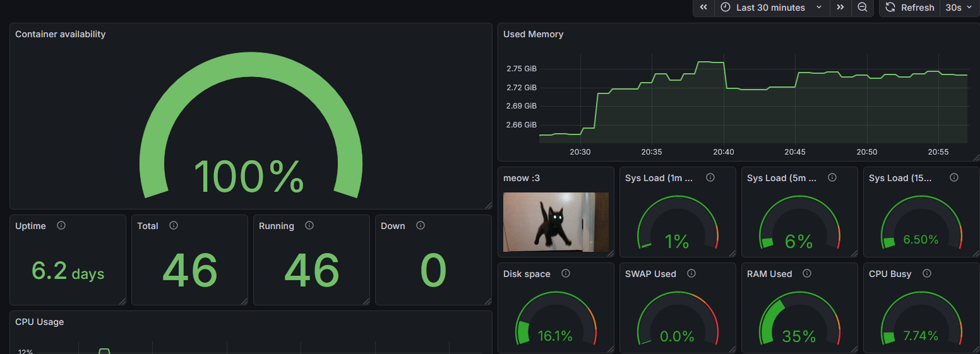Click info icon next to Disk space
980x354 pixels.
click(x=566, y=273)
